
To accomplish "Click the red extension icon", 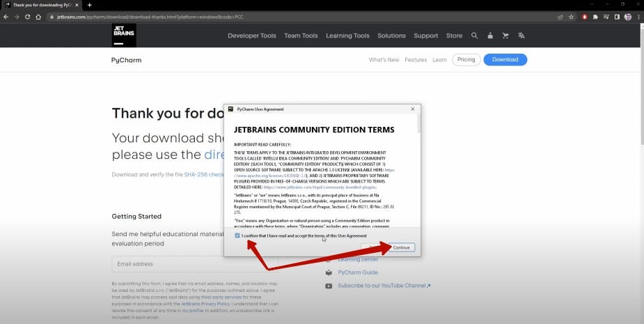I will tap(584, 17).
